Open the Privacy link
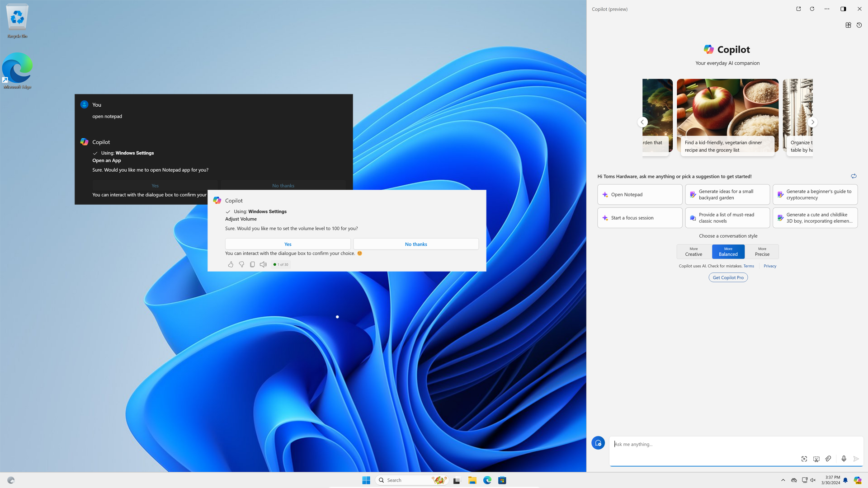The height and width of the screenshot is (488, 868). coord(770,266)
